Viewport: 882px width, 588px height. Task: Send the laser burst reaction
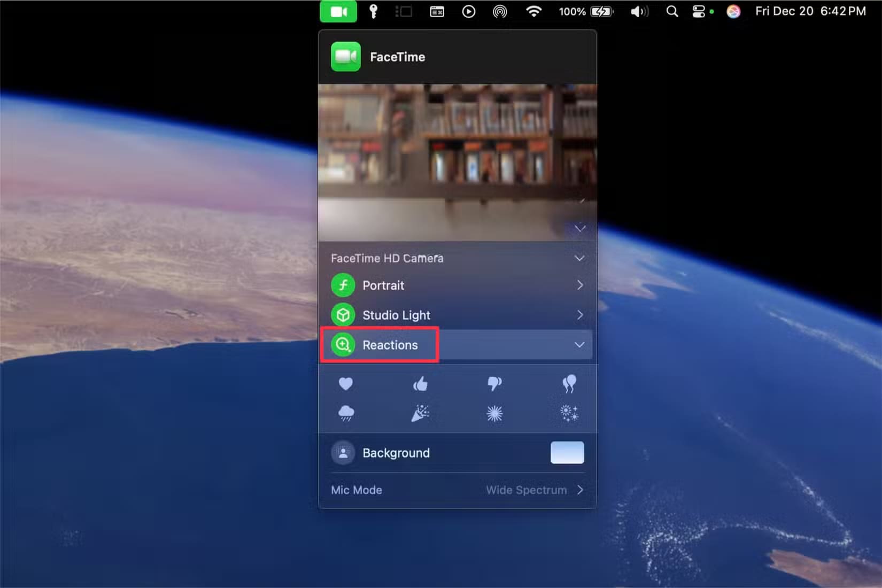[x=494, y=413]
